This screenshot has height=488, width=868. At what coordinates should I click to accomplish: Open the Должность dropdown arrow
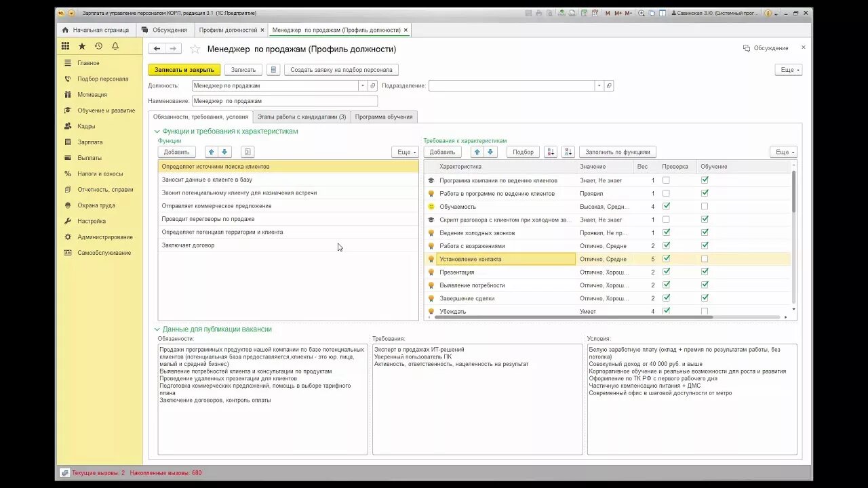(363, 86)
